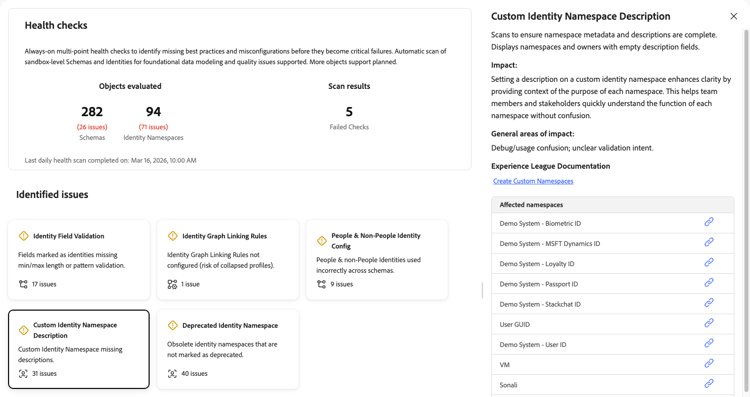
Task: Click the 31 issues count text
Action: coord(44,374)
